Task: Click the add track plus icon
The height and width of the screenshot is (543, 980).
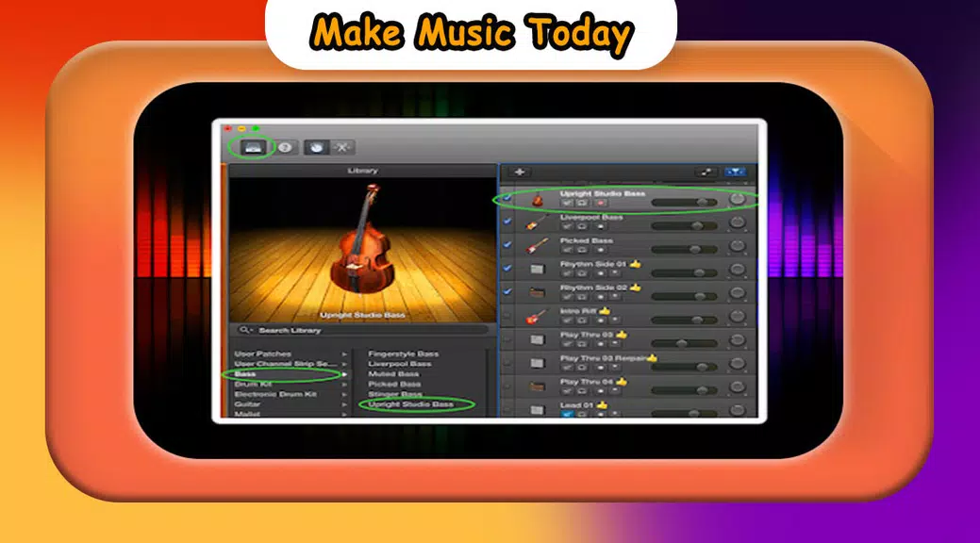Action: point(519,171)
